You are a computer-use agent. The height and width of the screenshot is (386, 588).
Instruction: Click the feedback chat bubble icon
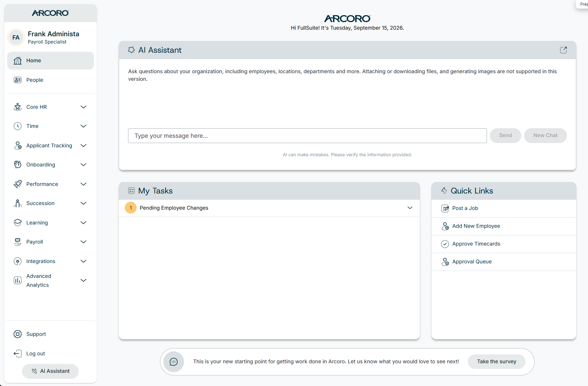tap(174, 362)
